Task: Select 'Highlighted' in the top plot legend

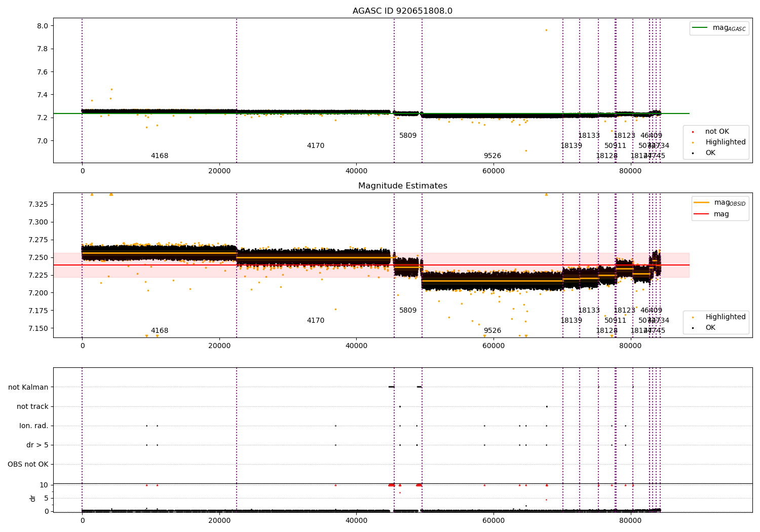Action: [726, 142]
